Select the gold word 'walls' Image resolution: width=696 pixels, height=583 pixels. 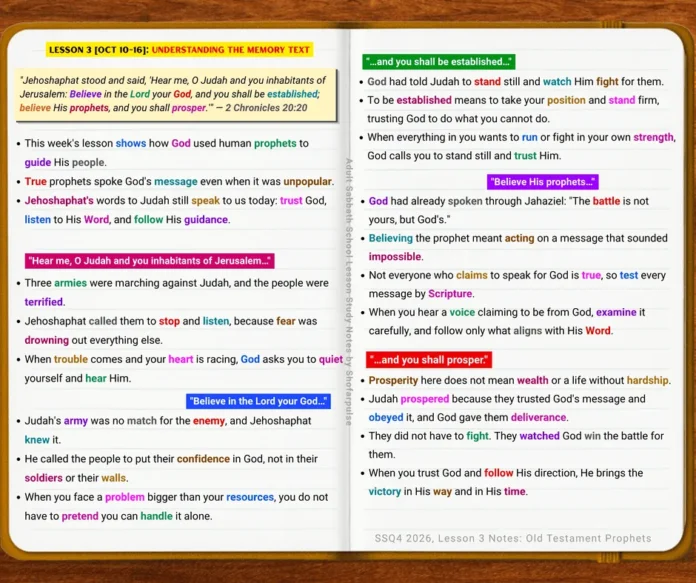pyautogui.click(x=114, y=478)
